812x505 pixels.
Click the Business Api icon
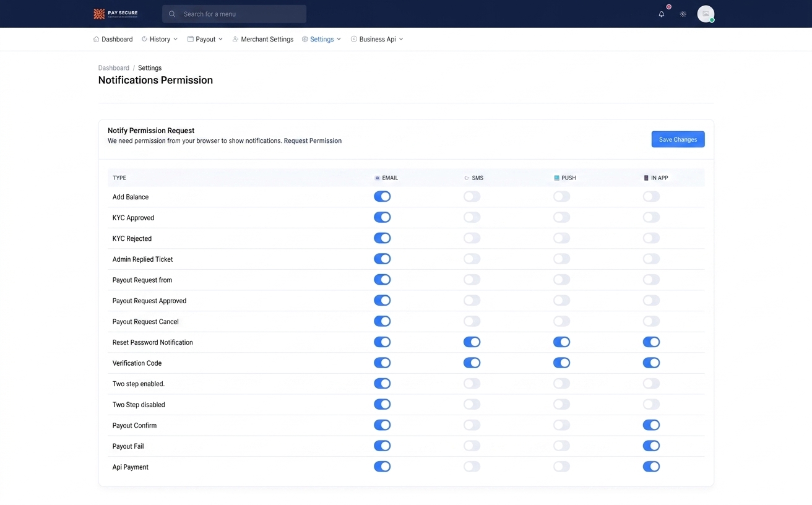(x=354, y=39)
